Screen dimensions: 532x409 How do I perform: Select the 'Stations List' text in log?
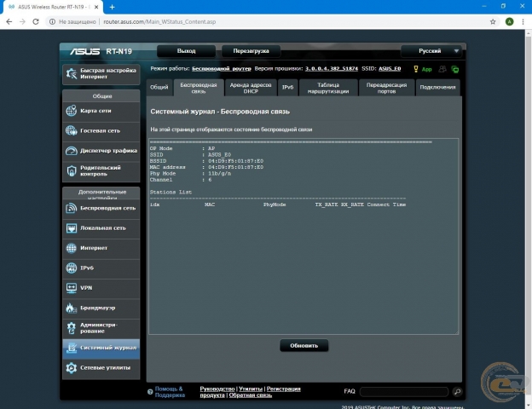click(x=171, y=192)
